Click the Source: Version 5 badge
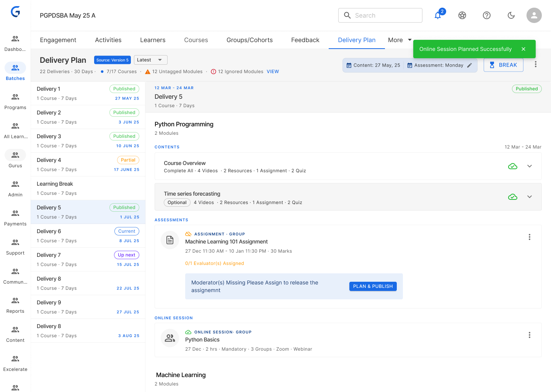 tap(112, 60)
